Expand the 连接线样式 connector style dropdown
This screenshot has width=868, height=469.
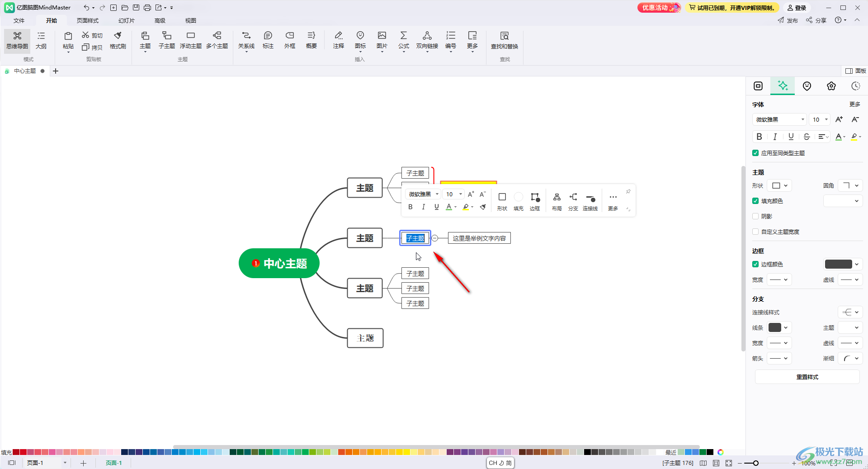[850, 312]
